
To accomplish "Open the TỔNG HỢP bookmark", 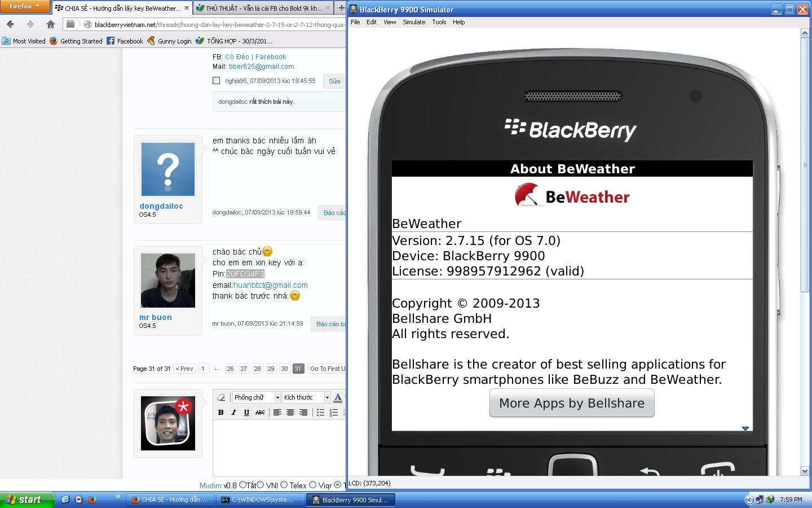I will [x=234, y=41].
